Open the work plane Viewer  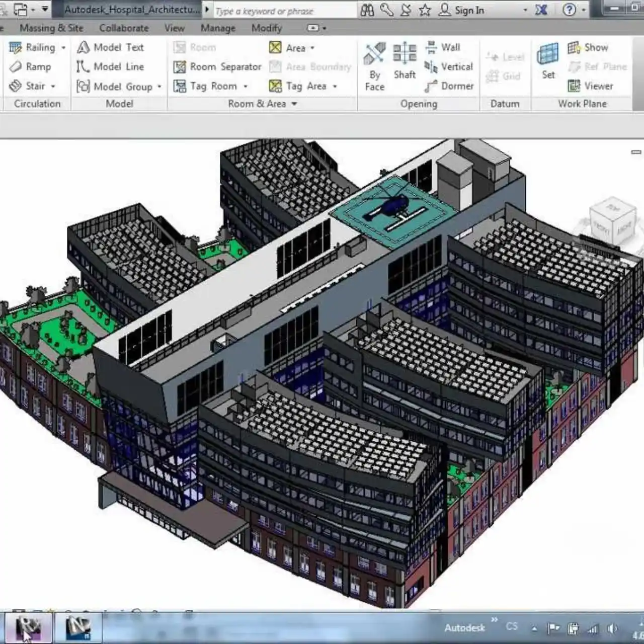point(590,86)
